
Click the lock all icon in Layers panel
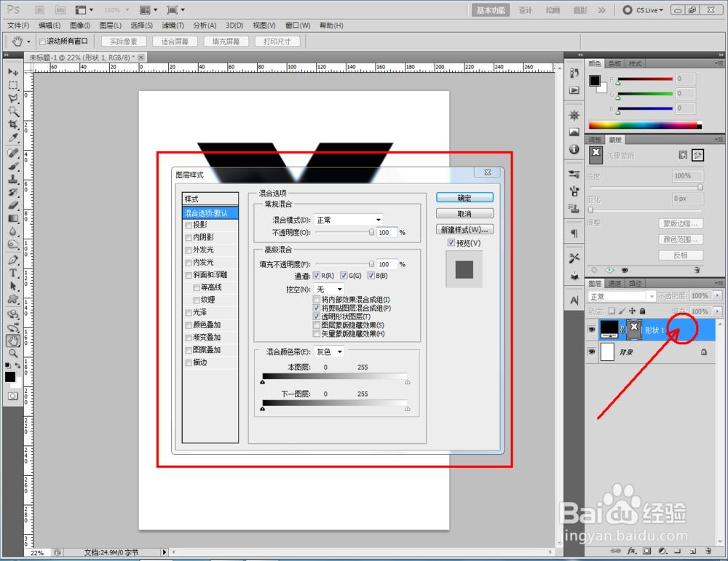pyautogui.click(x=643, y=311)
